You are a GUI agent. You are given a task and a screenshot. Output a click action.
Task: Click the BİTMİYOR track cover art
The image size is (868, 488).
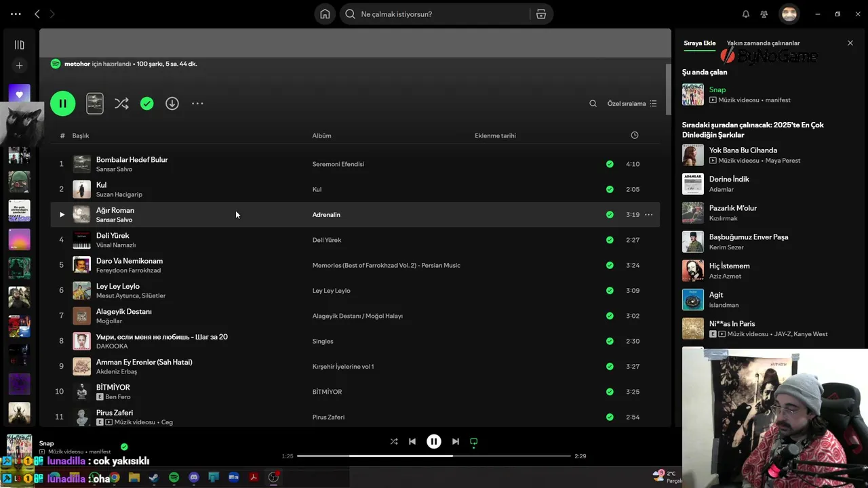(81, 392)
